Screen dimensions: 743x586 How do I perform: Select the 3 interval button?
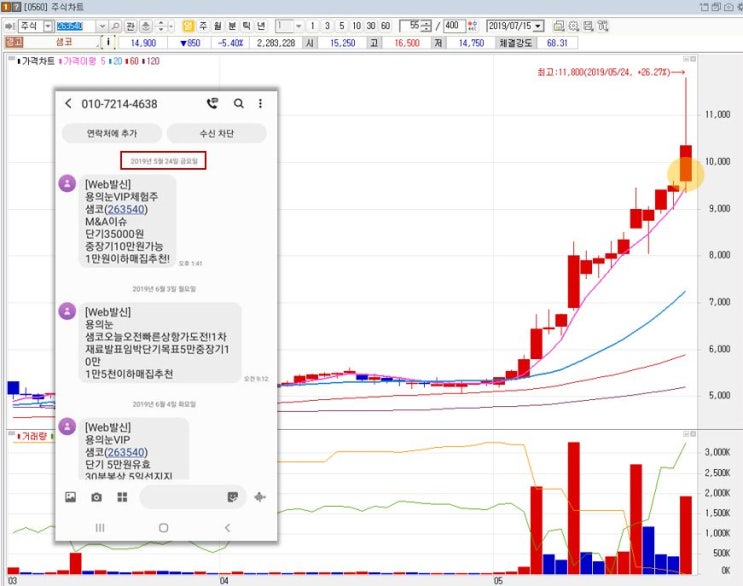pyautogui.click(x=327, y=26)
